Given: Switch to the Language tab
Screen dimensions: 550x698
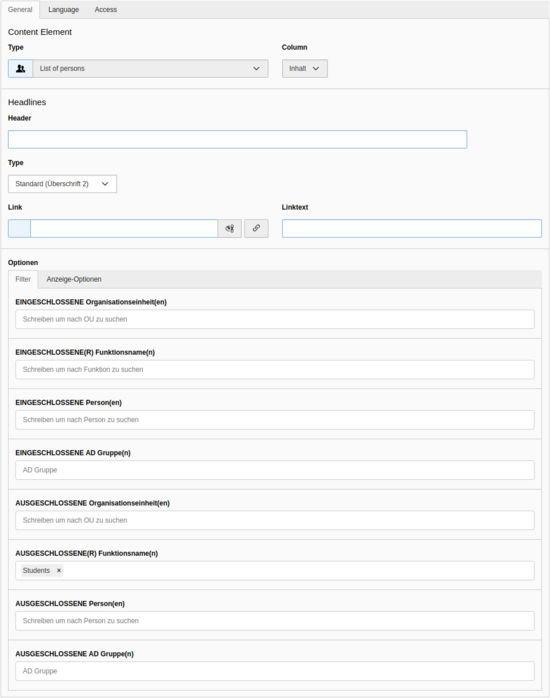Looking at the screenshot, I should (x=64, y=9).
